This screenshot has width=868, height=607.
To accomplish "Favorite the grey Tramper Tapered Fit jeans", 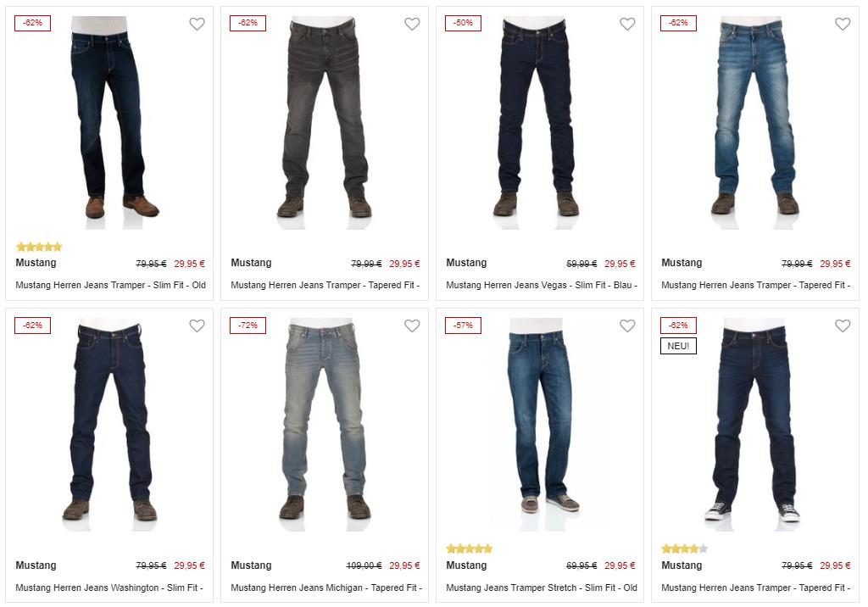I will pos(412,24).
